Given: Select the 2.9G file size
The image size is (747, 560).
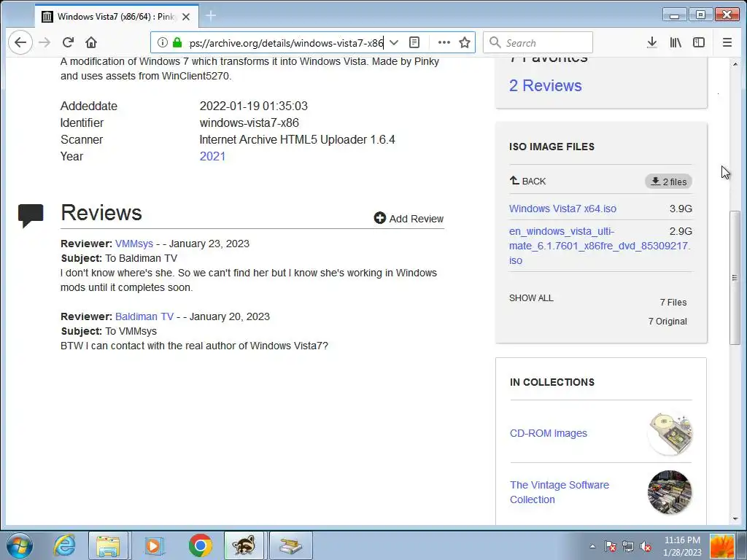Looking at the screenshot, I should coord(681,231).
